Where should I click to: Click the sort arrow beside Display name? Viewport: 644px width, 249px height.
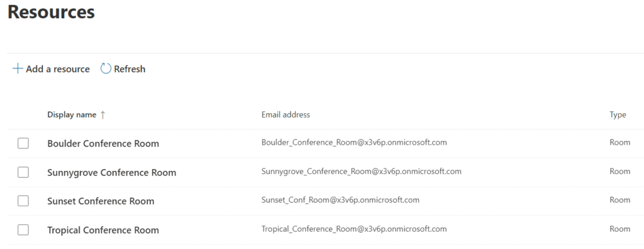[x=103, y=115]
